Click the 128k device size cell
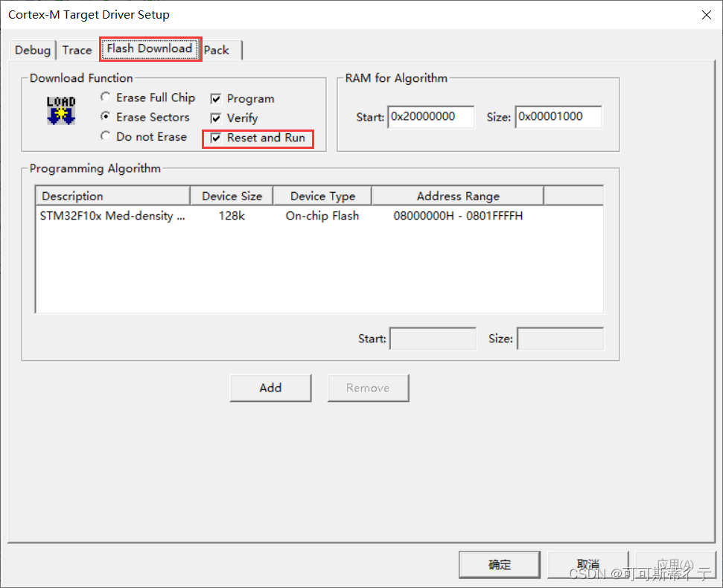Image resolution: width=723 pixels, height=588 pixels. [x=232, y=216]
